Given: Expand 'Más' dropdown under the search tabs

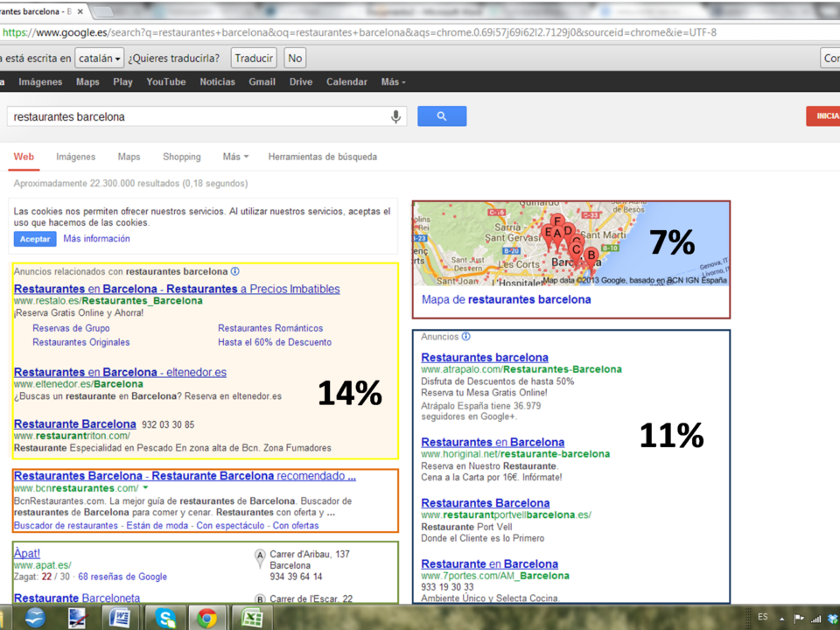Looking at the screenshot, I should (234, 157).
